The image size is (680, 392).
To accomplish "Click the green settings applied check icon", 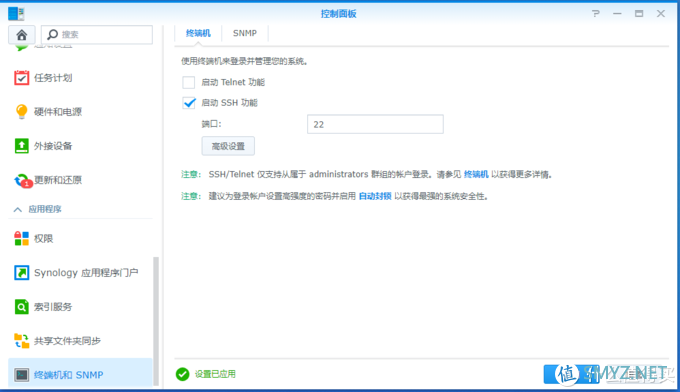I will (x=183, y=374).
